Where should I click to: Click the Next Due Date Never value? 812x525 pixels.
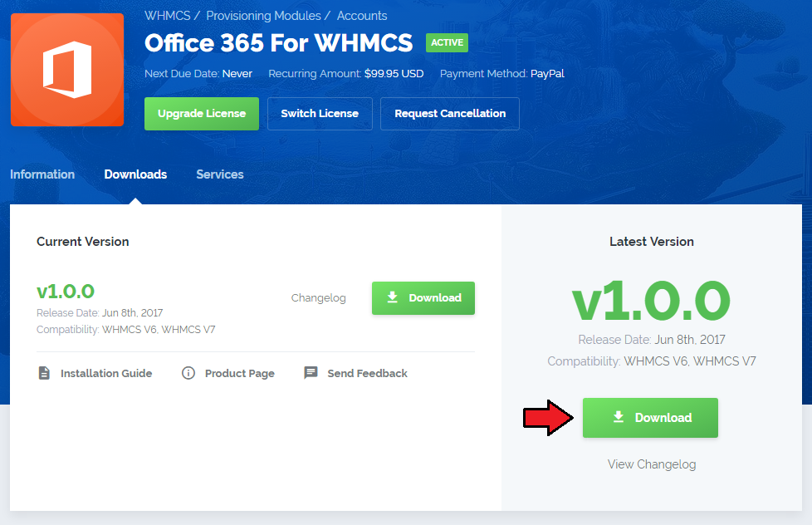click(237, 74)
